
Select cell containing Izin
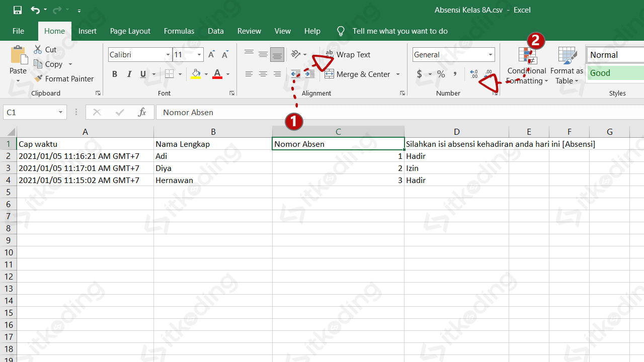point(456,168)
